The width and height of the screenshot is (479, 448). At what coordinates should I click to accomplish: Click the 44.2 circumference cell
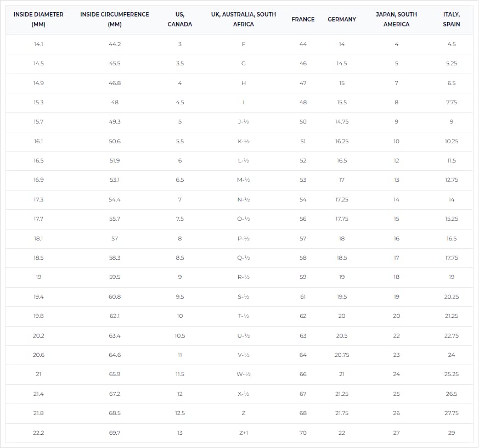[115, 44]
